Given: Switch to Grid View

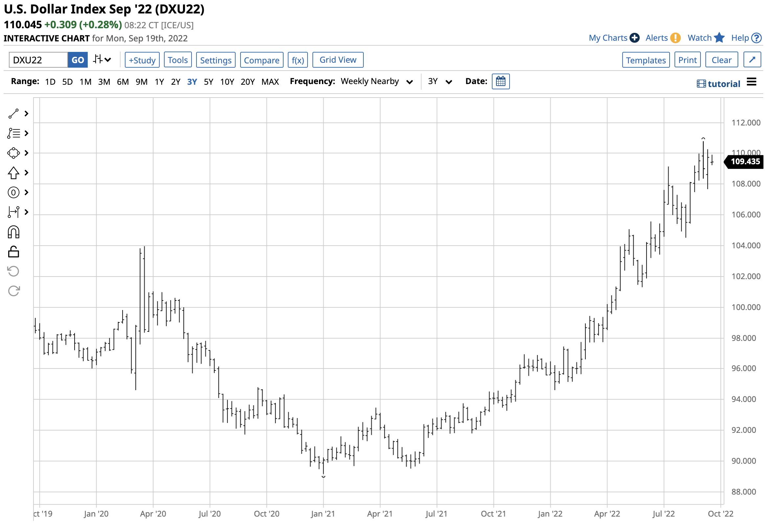Looking at the screenshot, I should 338,60.
